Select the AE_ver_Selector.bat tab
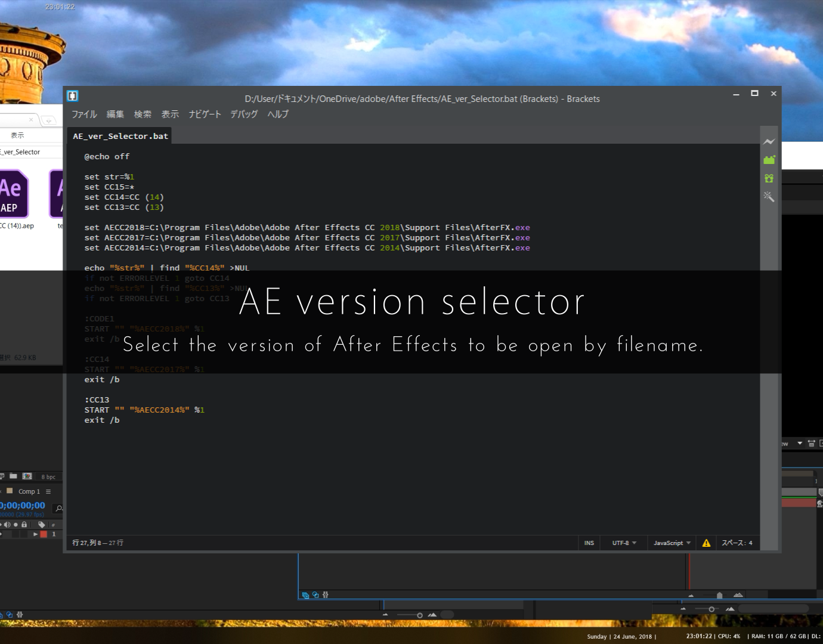The image size is (823, 644). pos(120,136)
